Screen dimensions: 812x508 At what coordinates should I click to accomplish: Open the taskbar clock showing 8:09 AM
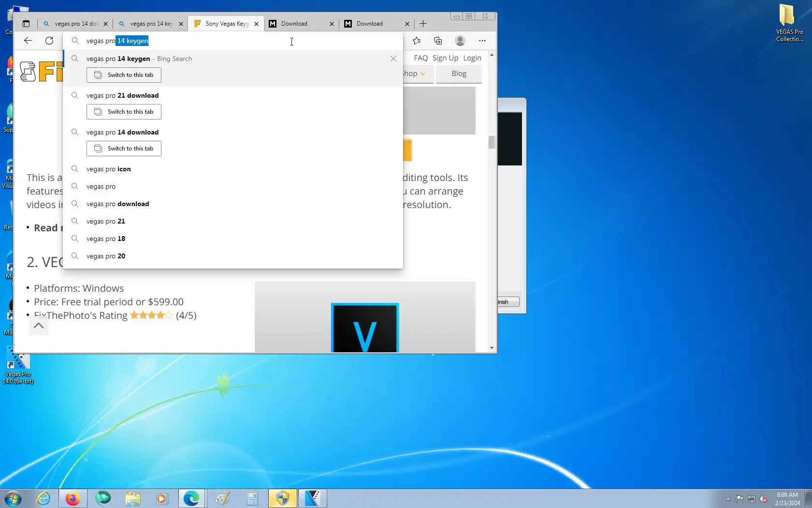click(x=787, y=499)
